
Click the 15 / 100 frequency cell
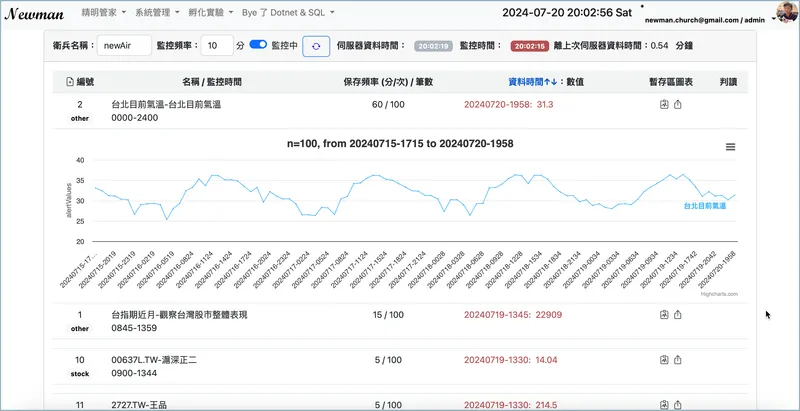(388, 315)
